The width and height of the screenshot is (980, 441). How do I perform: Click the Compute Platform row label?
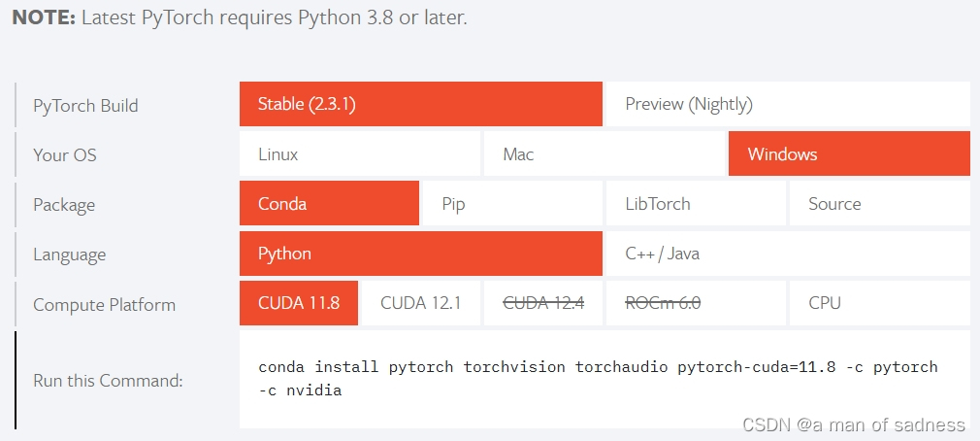(105, 305)
